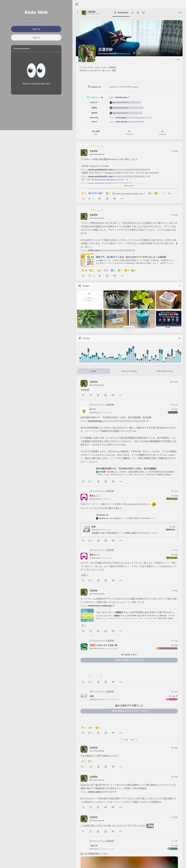Open the kazeki.net link
Screen dimensions: 186x868
(x=119, y=97)
